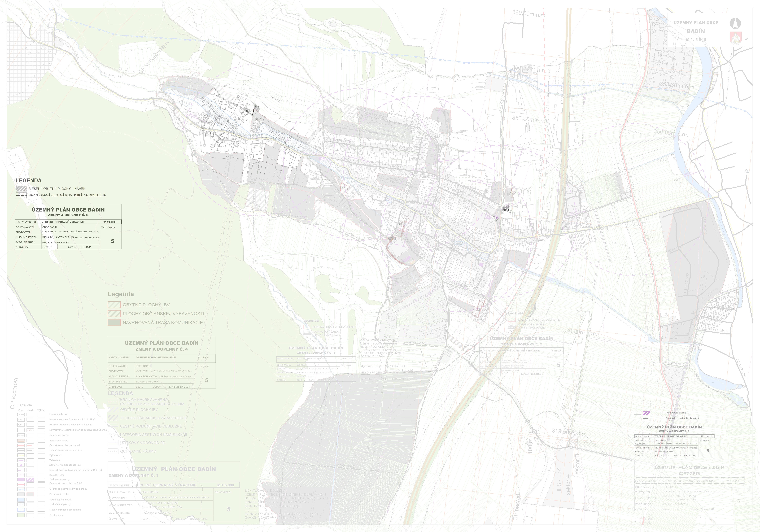This screenshot has height=532, width=760.
Task: Click the 'XXXIVa' locality label
Action: (x=345, y=188)
